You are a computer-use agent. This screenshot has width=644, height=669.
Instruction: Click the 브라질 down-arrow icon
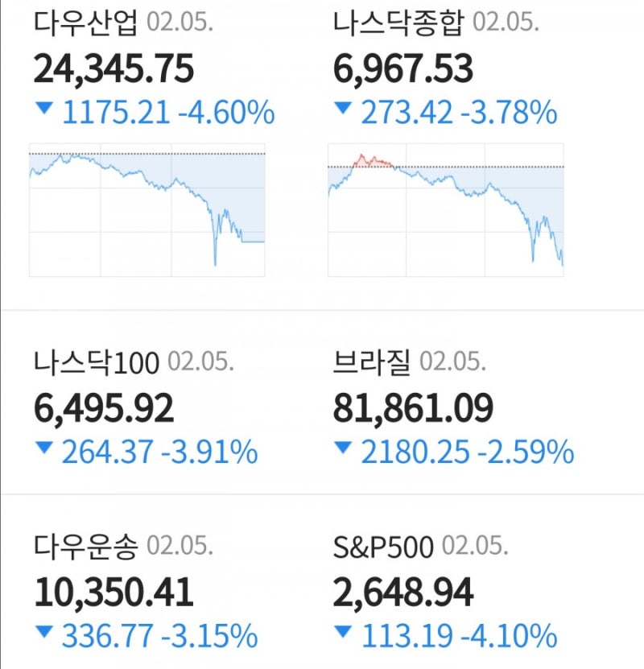click(344, 448)
